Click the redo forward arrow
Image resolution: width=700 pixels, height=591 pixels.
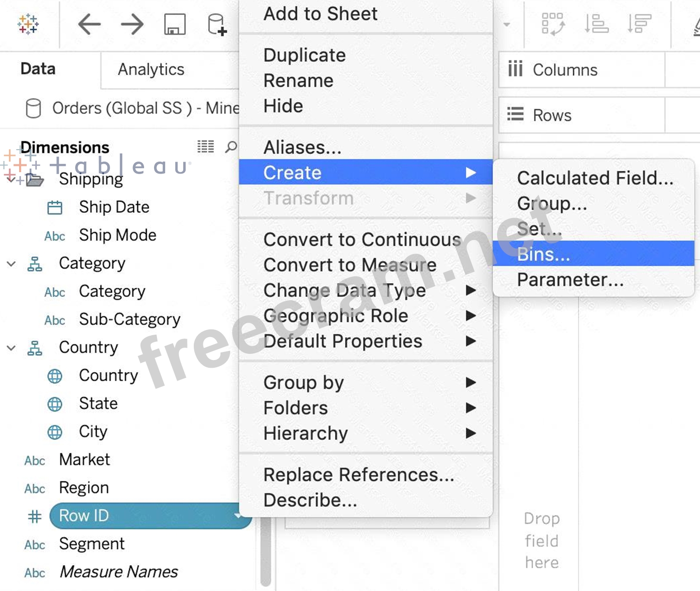click(x=132, y=24)
